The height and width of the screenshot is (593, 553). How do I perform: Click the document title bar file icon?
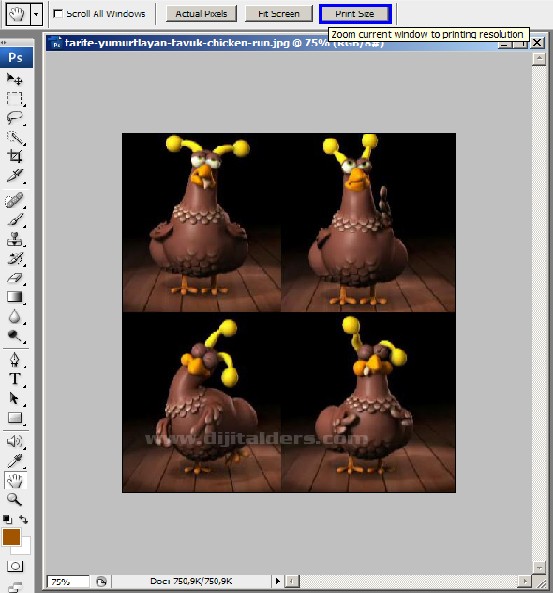point(56,43)
